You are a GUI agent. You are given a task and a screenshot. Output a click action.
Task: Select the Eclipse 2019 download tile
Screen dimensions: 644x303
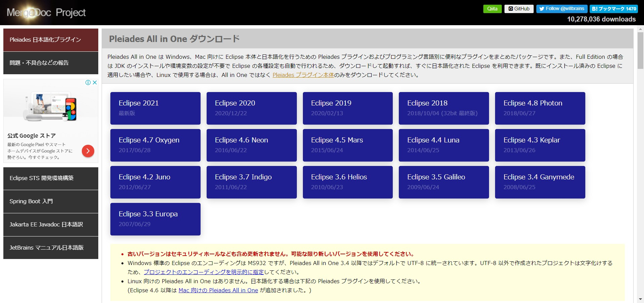[x=347, y=108]
